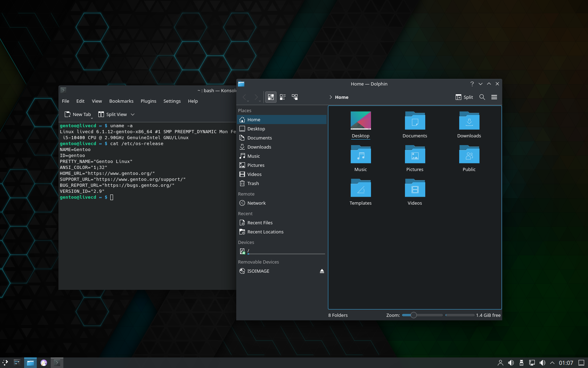Click the Home breadcrumb in location bar
The height and width of the screenshot is (368, 588).
point(342,97)
